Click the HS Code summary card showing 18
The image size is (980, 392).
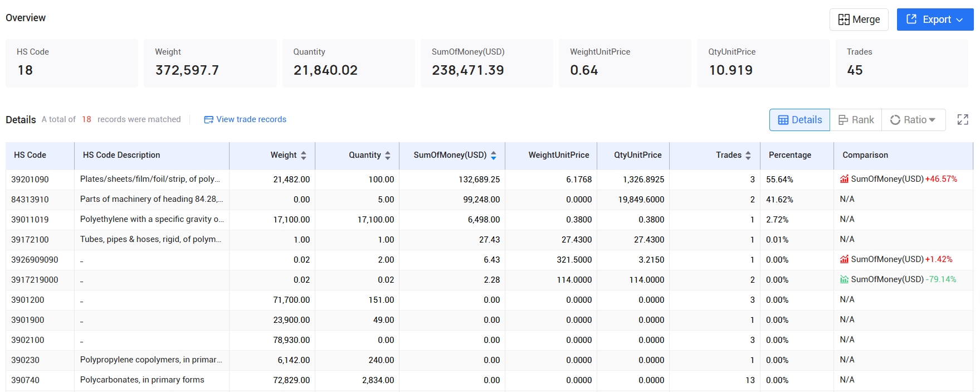[x=72, y=63]
